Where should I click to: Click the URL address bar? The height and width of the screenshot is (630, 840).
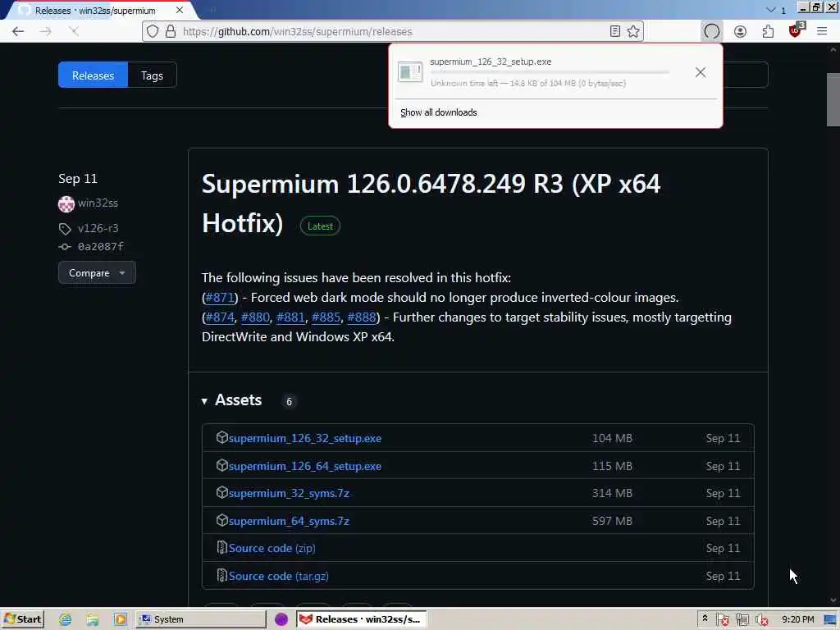click(394, 32)
